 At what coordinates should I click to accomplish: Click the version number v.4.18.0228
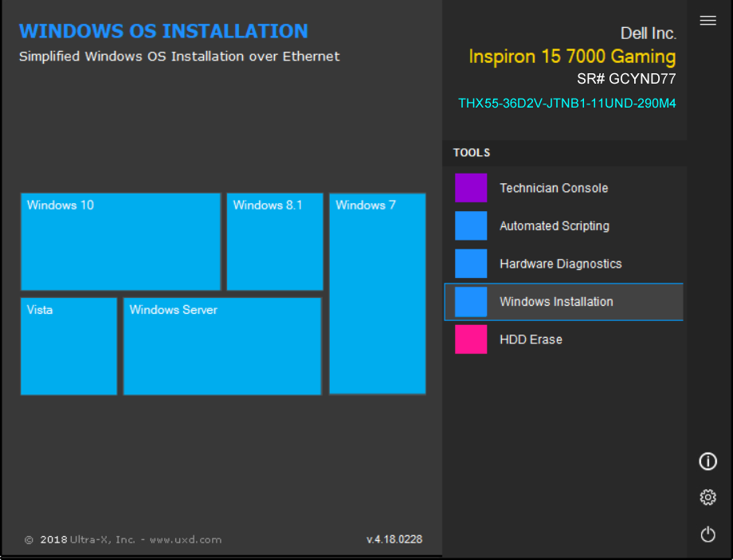[394, 539]
